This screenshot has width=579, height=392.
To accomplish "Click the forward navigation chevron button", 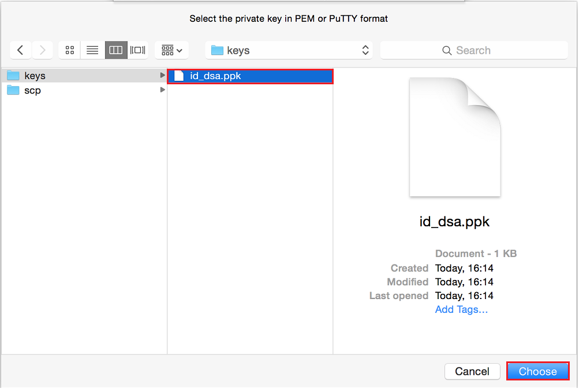I will (43, 50).
